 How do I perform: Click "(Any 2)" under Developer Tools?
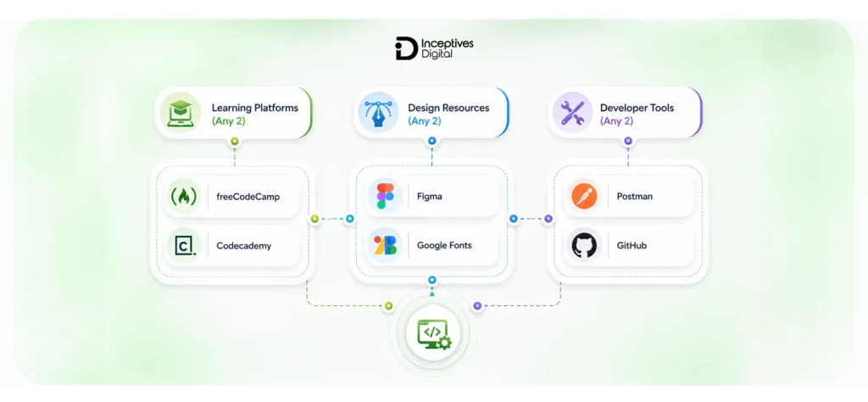617,121
